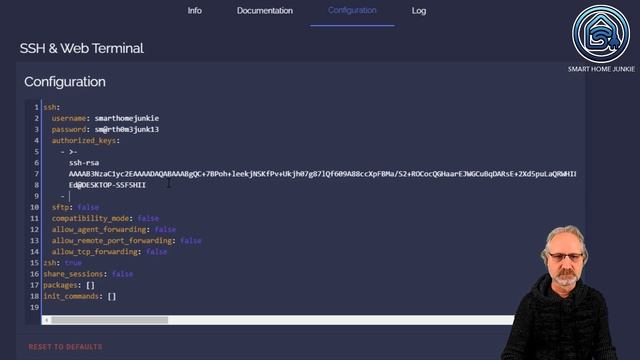Click the zsh true value
640x360 pixels.
(x=73, y=263)
